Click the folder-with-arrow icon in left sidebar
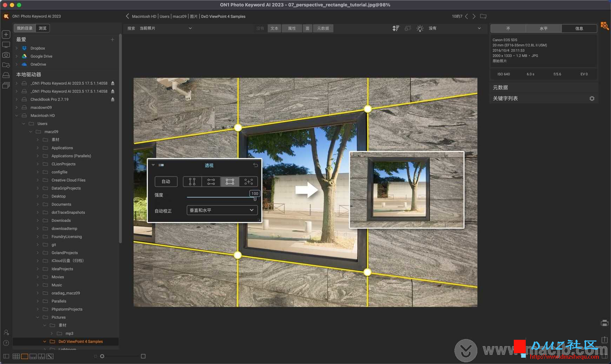The height and width of the screenshot is (364, 611). [6, 65]
